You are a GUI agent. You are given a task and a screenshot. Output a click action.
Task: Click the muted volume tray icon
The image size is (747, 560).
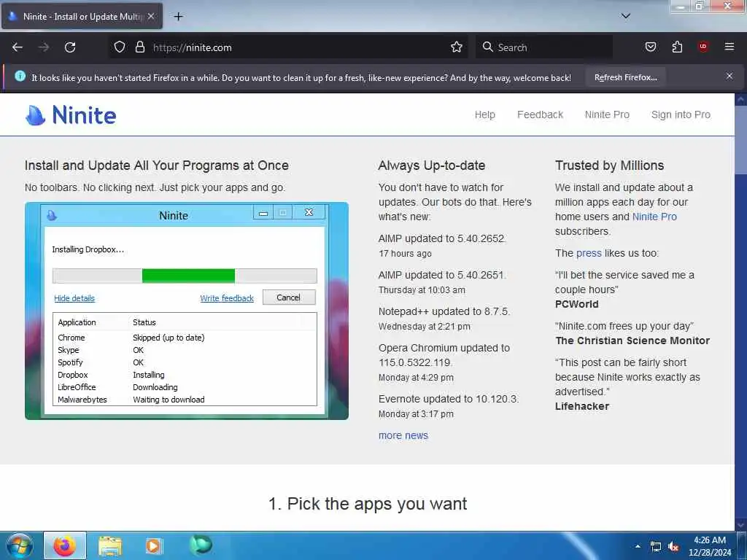[x=673, y=547]
